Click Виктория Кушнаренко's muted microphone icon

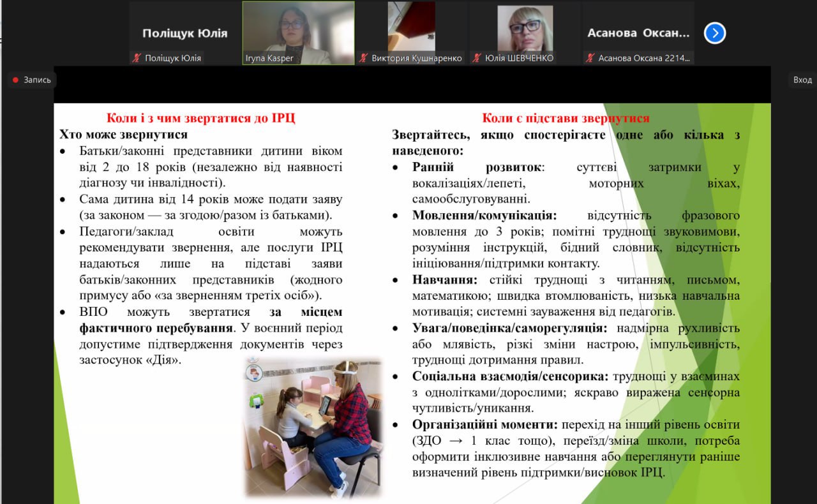click(363, 58)
